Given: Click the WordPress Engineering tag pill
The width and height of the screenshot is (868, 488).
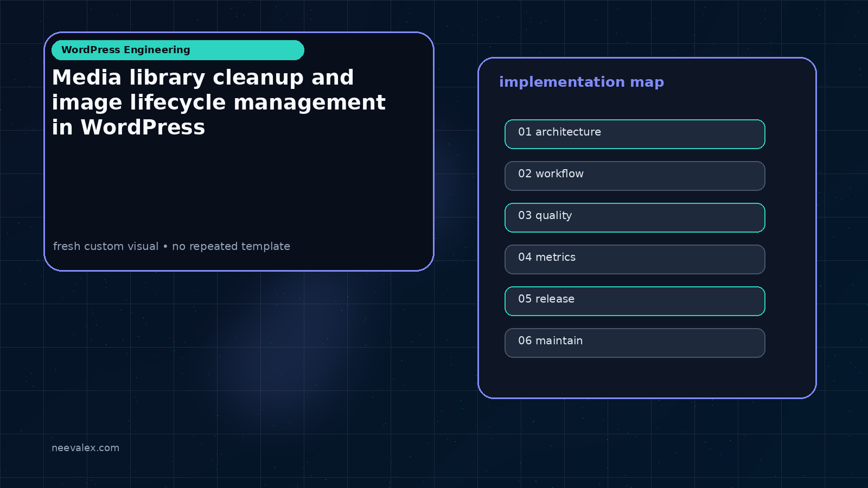Looking at the screenshot, I should tap(178, 50).
